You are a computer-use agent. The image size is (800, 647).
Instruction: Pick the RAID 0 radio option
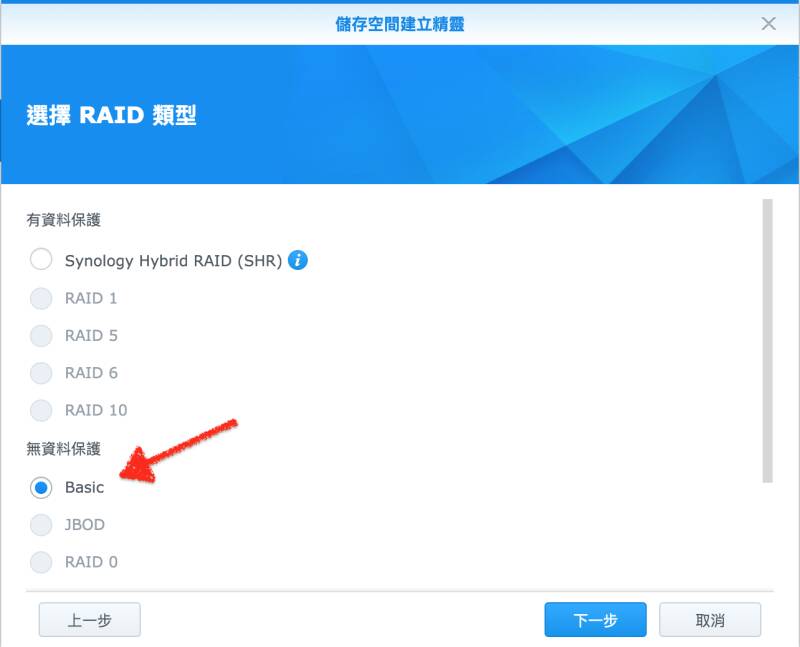tap(41, 562)
